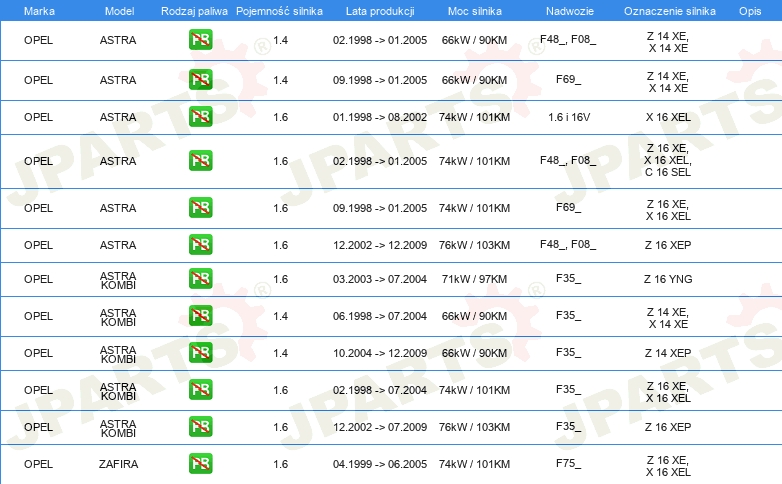
Task: Click the Marka column header
Action: click(x=39, y=11)
